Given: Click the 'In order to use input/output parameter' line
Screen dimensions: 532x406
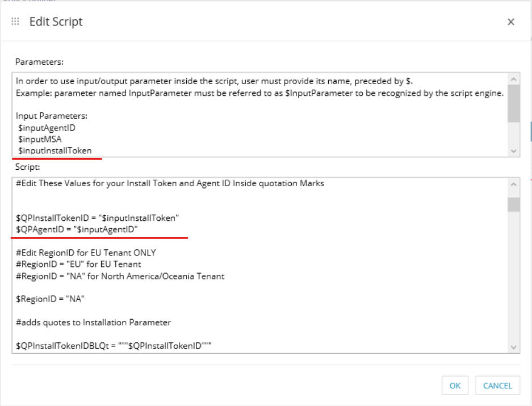Looking at the screenshot, I should (x=214, y=81).
